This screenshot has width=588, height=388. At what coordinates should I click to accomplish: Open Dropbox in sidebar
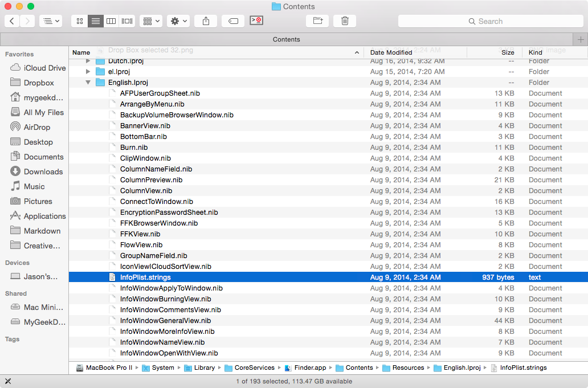32,83
